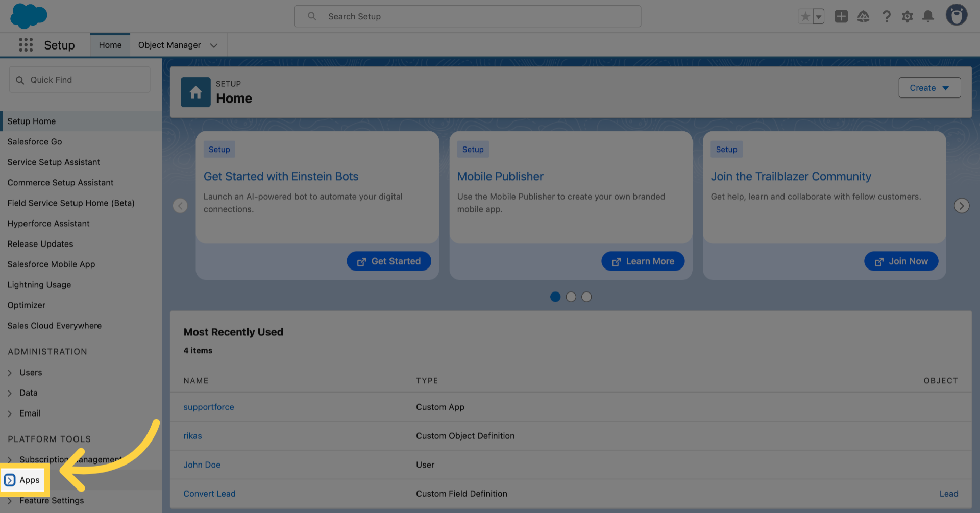Select the third carousel page dot
Screen dimensions: 980x513
(x=586, y=297)
